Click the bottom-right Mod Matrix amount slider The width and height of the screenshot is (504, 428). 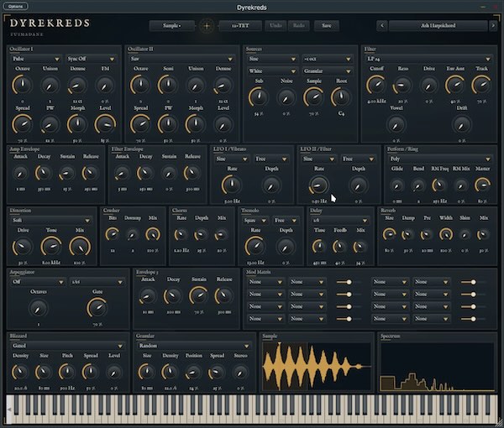pos(472,319)
